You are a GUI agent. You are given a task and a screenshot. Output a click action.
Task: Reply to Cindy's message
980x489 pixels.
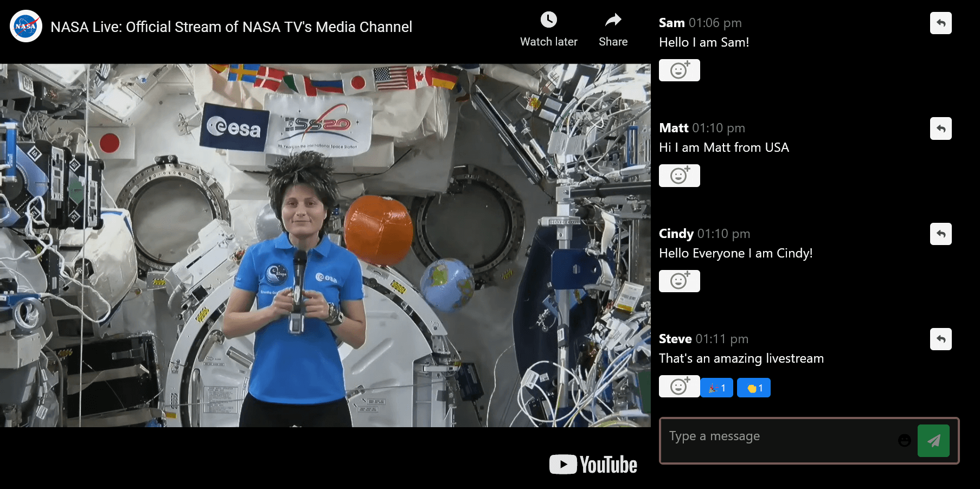pos(940,234)
